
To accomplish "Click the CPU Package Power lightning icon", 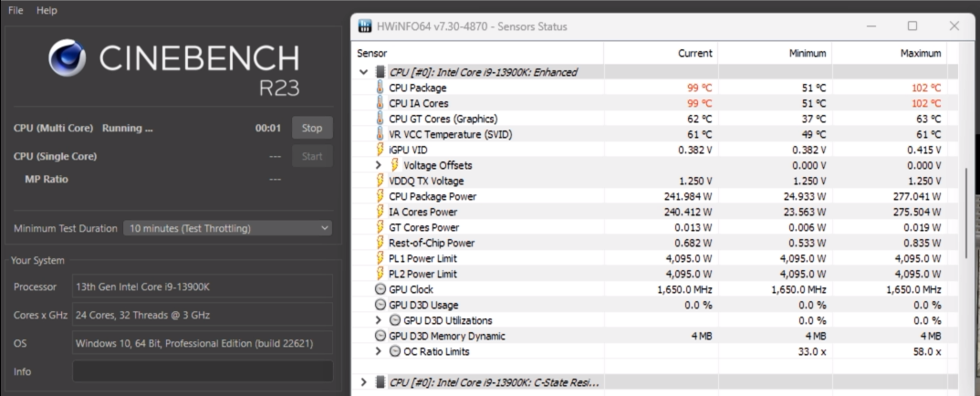I will 381,196.
